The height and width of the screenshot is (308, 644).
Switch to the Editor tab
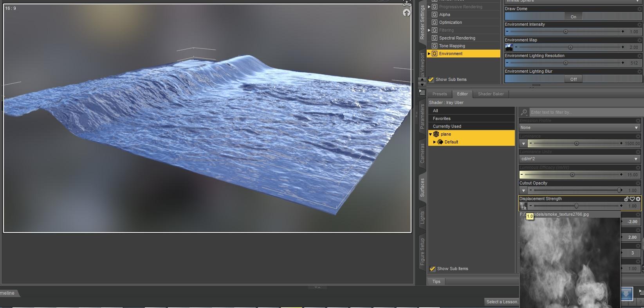462,94
